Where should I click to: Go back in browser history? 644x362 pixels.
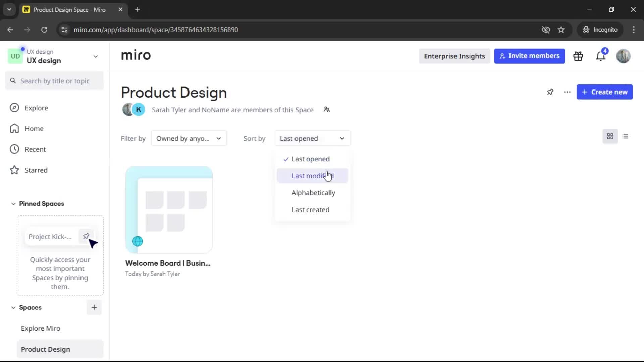[10, 30]
